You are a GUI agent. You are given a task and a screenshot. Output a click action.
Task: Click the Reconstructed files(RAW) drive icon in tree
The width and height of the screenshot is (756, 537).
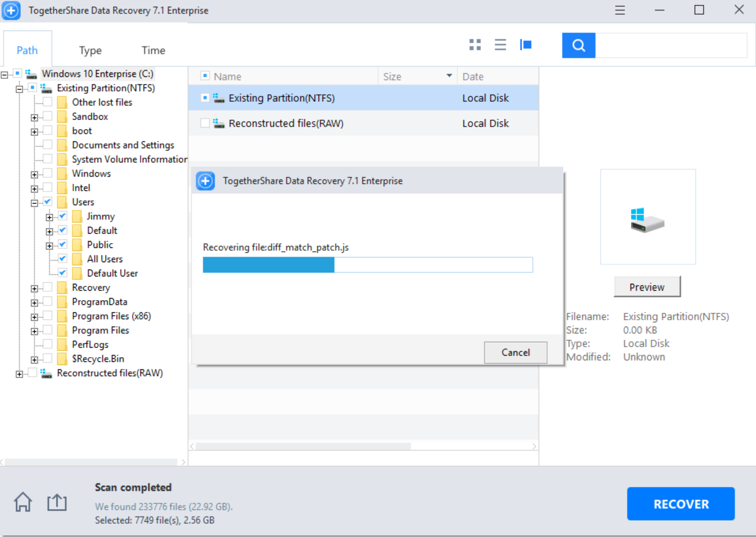pyautogui.click(x=46, y=373)
